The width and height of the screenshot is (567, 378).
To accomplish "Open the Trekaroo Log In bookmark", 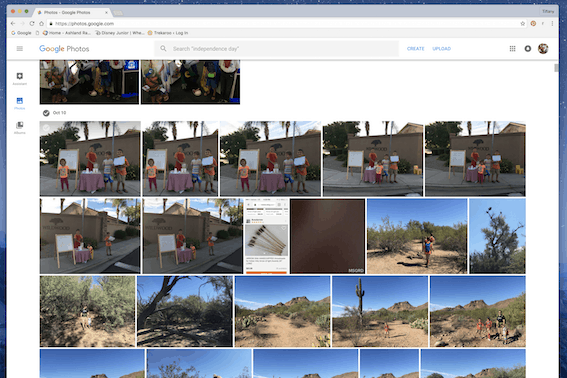I will (168, 33).
